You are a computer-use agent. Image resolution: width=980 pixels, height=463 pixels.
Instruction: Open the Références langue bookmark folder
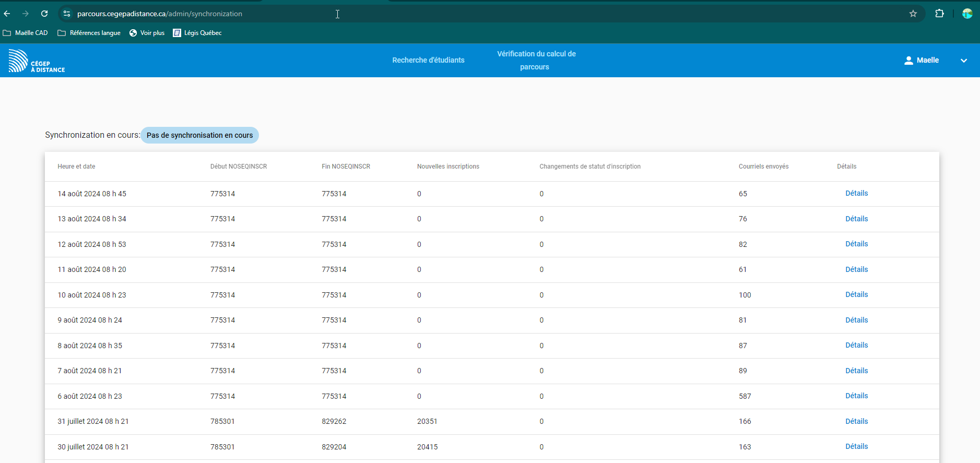click(89, 33)
